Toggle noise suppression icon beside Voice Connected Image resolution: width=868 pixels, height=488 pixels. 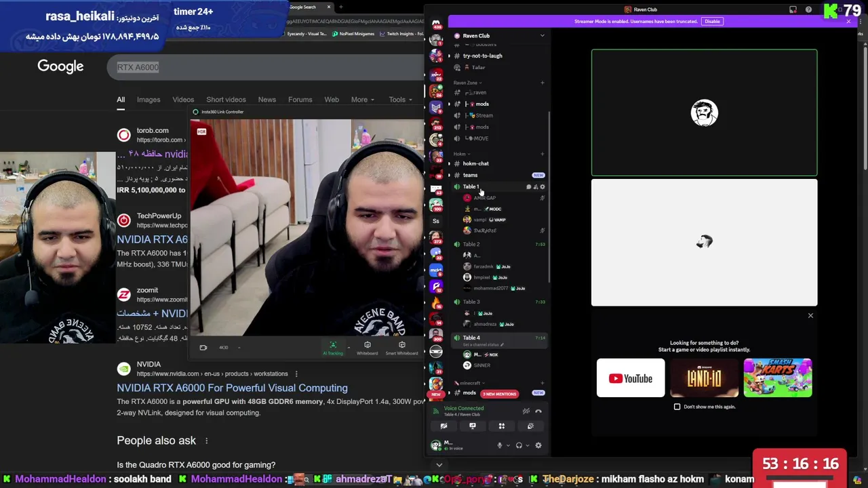(526, 411)
